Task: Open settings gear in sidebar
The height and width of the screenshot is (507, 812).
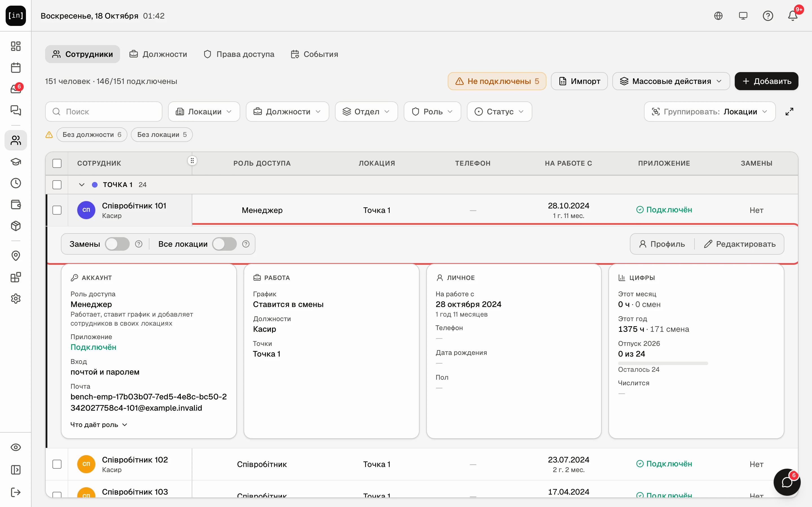Action: pos(16,299)
